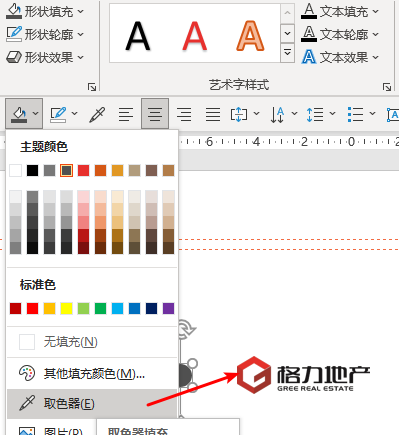
Task: Align text to the right
Action: point(184,114)
